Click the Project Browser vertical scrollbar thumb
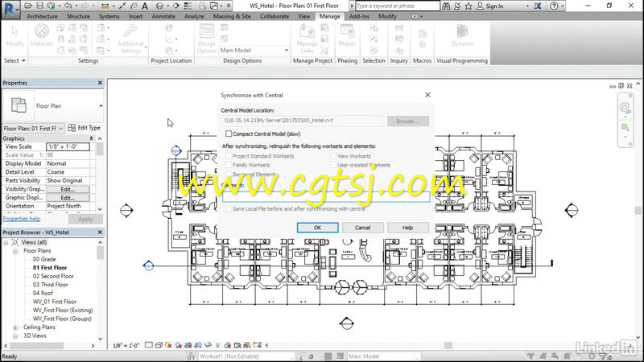 tap(100, 253)
